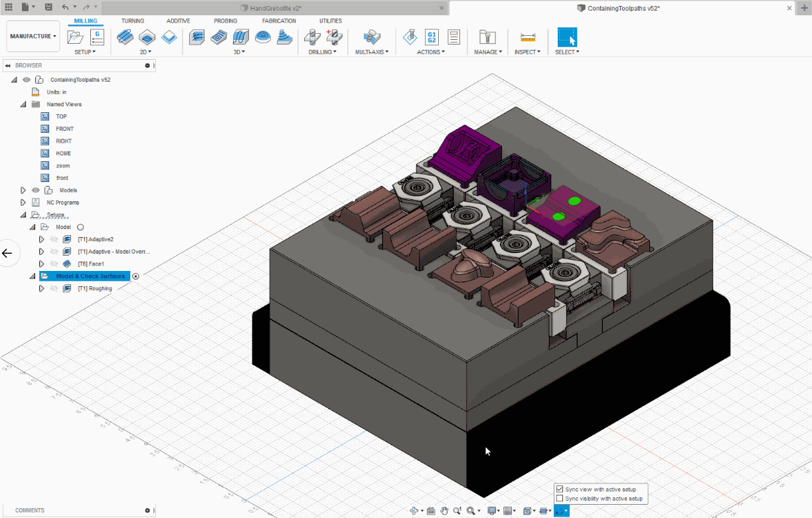This screenshot has height=518, width=812.
Task: Open the HandGrebottle v2 document tab
Action: (x=276, y=8)
